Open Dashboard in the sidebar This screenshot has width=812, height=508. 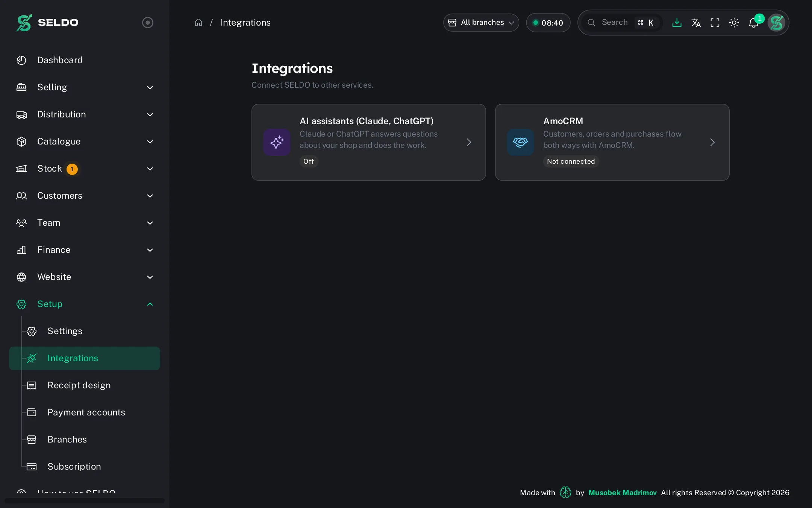[85, 60]
